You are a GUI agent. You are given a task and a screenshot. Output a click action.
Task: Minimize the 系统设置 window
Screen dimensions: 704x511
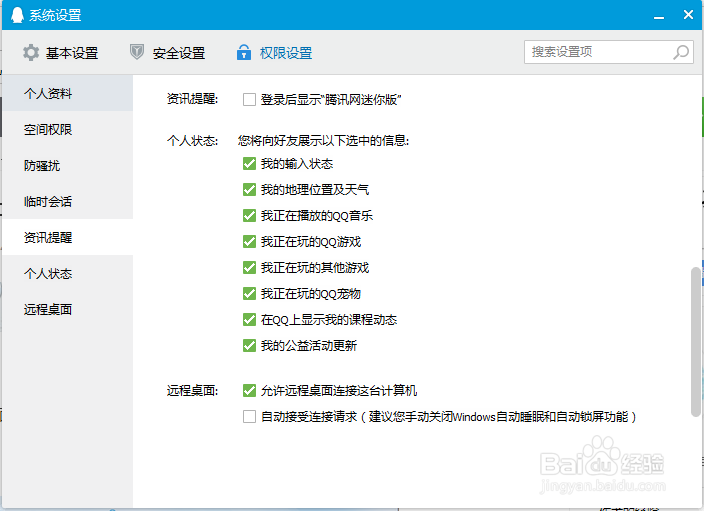coord(659,16)
